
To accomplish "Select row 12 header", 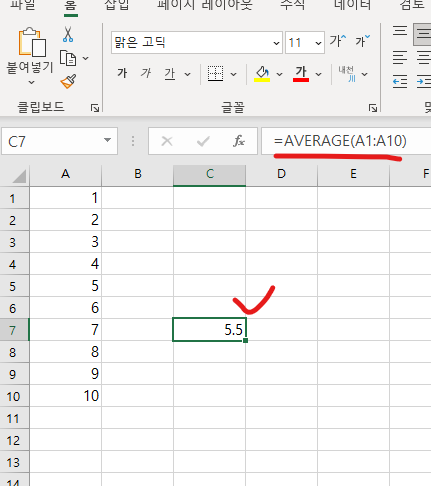I will point(14,440).
